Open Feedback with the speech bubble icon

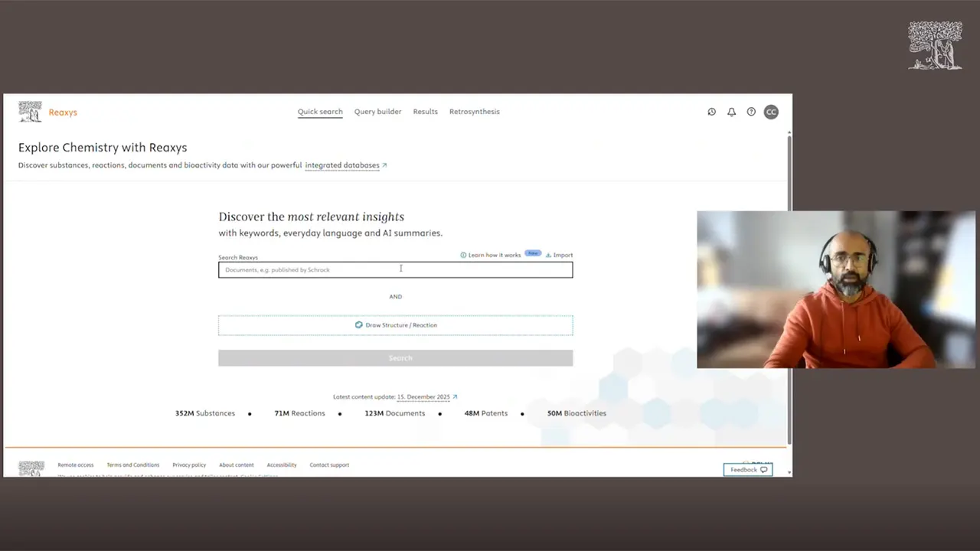point(747,469)
